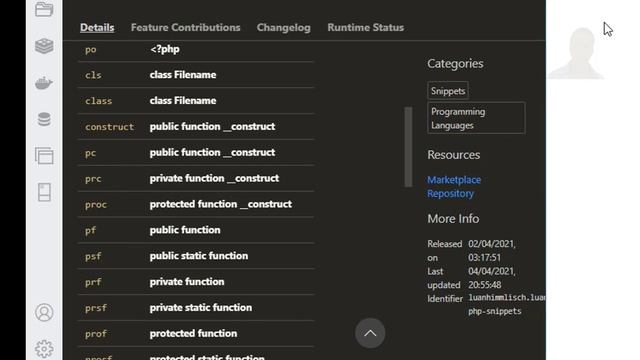Click 'private function __construct' description
Viewport: 640px width, 360px height.
(x=214, y=178)
